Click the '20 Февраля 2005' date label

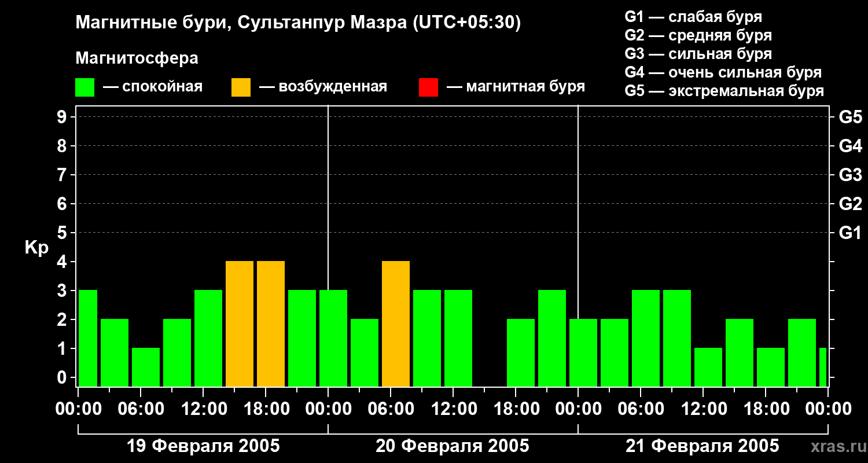pyautogui.click(x=453, y=446)
